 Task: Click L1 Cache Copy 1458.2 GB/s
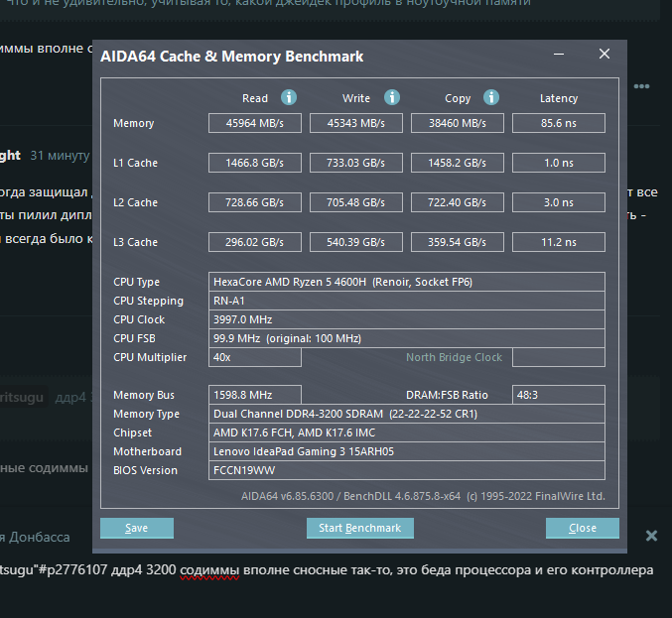(458, 163)
